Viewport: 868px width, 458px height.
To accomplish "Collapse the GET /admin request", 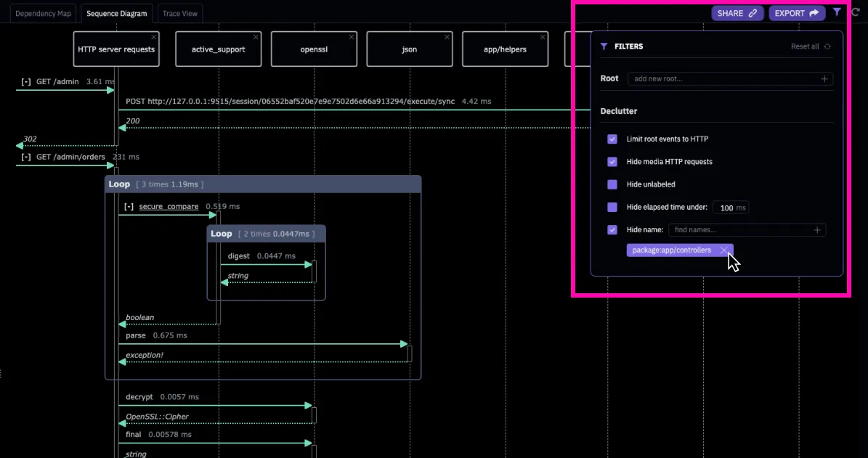I will tap(26, 81).
